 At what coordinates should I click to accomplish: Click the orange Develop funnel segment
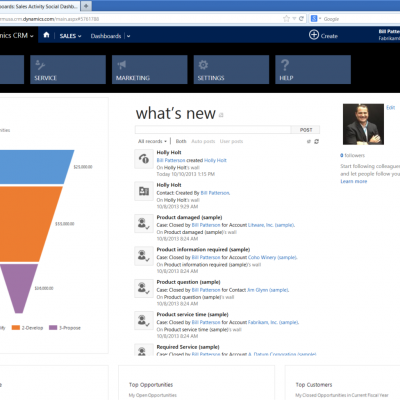(27, 224)
